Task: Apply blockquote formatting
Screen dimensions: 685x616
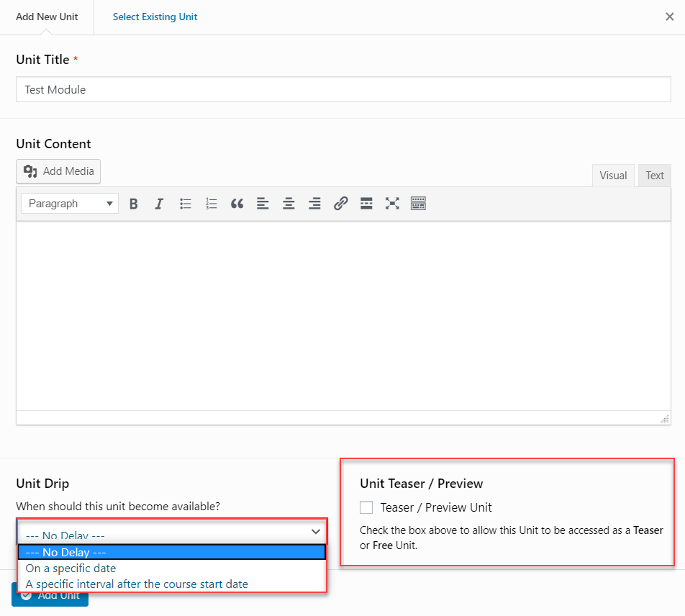Action: coord(237,204)
